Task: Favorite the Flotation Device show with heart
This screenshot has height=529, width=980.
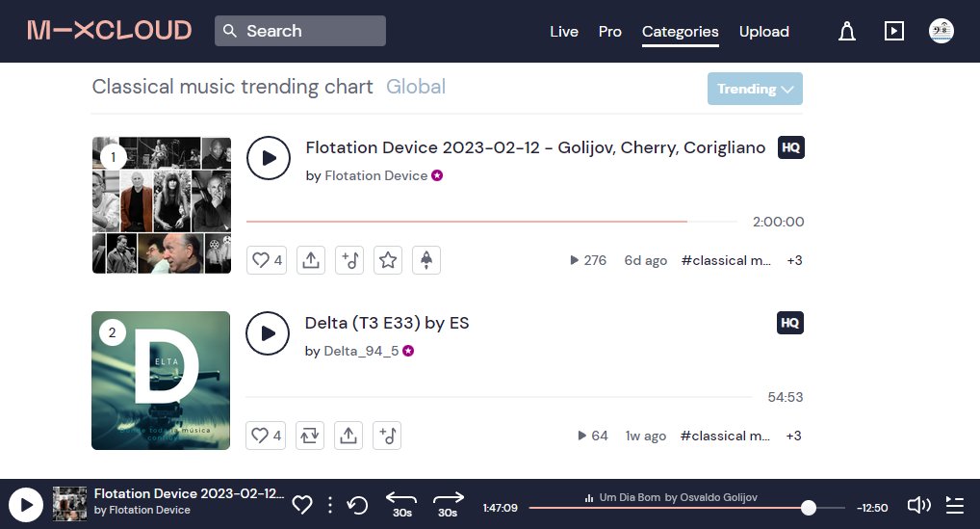Action: click(x=267, y=260)
